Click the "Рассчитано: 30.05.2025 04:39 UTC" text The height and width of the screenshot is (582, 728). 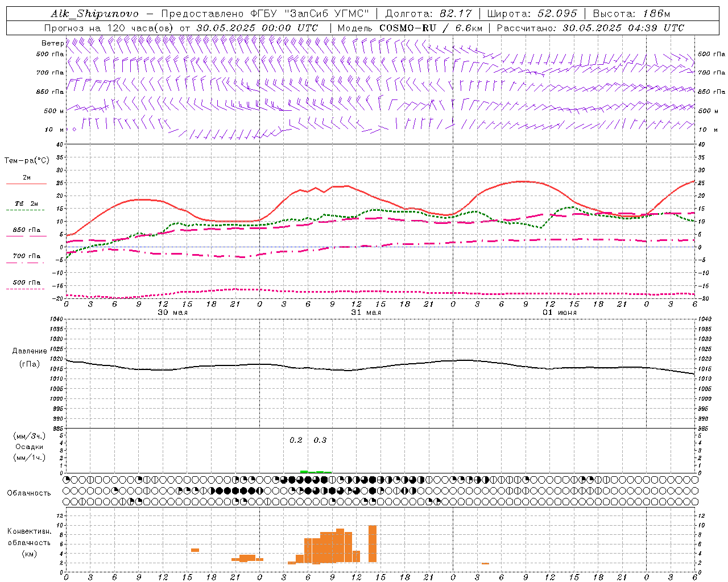590,28
